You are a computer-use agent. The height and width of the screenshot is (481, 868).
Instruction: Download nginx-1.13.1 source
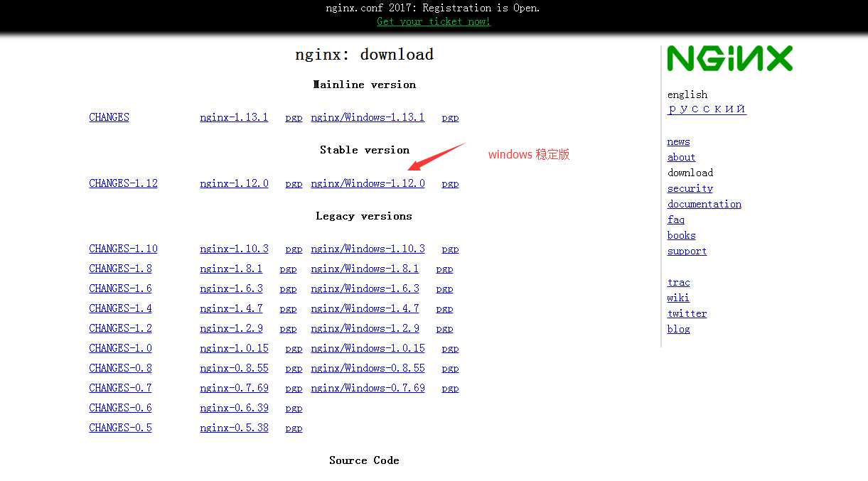point(234,117)
